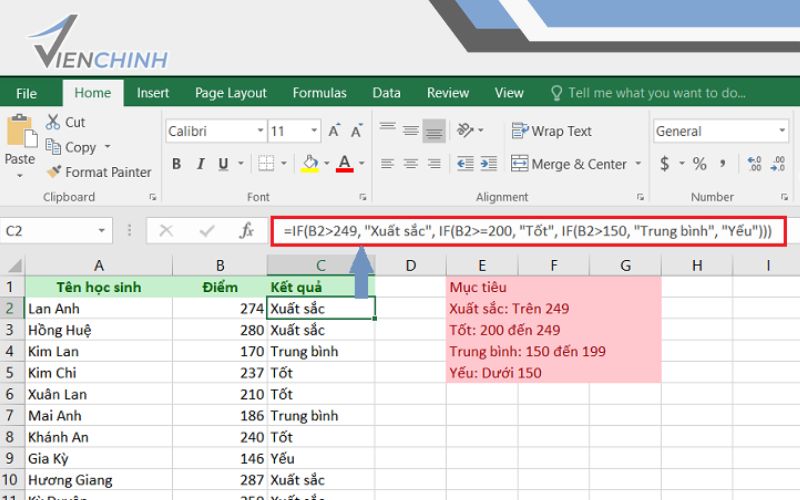Click the Select All corner triangle
The image size is (800, 500).
pos(15,265)
